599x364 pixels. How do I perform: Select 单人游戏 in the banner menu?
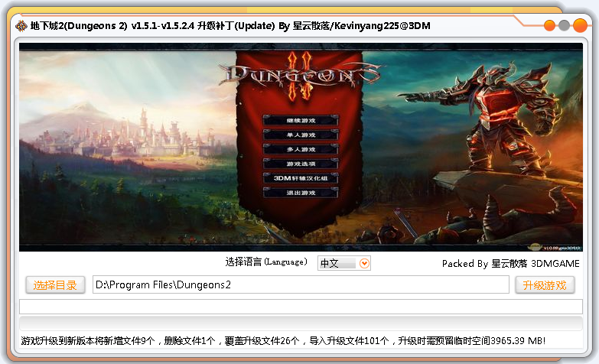(301, 135)
